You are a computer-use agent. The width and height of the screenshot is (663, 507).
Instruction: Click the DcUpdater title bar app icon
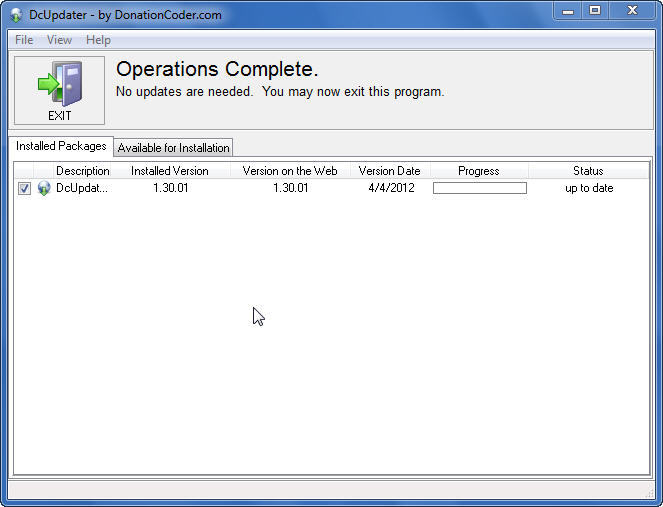click(16, 15)
